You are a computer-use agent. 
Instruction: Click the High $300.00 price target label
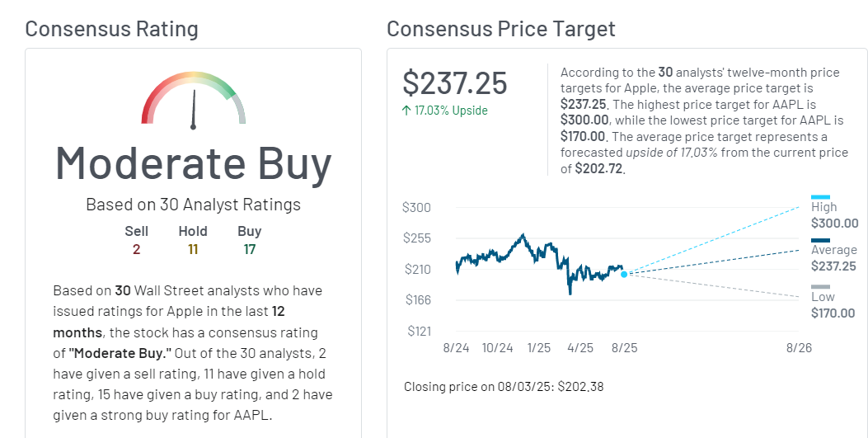pos(834,215)
